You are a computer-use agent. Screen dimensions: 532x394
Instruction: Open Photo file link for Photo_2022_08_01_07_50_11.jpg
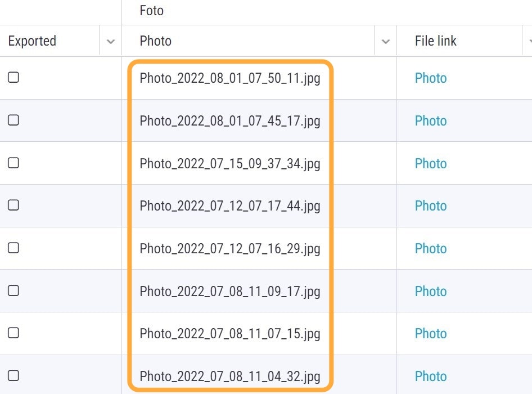[431, 78]
